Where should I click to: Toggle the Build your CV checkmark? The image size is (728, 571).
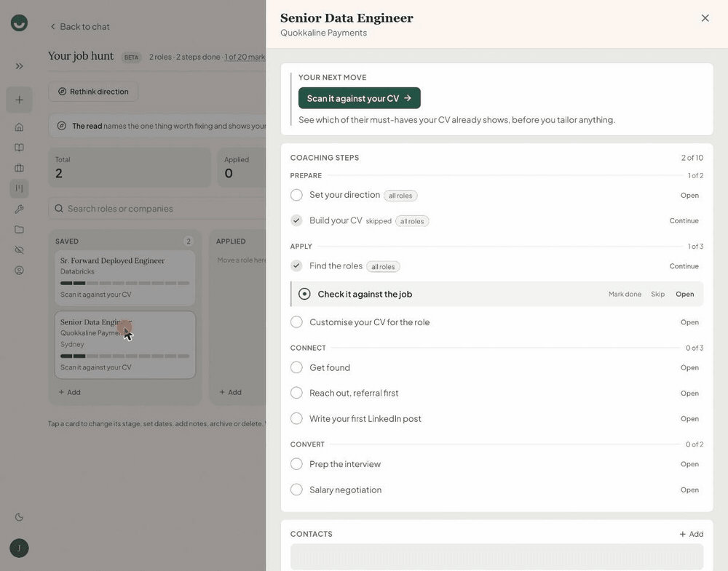pyautogui.click(x=296, y=220)
